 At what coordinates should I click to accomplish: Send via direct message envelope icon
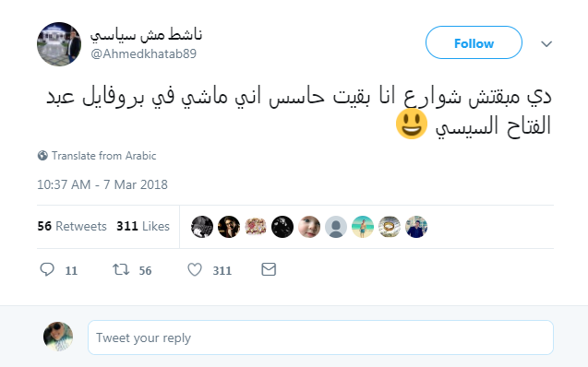click(269, 269)
